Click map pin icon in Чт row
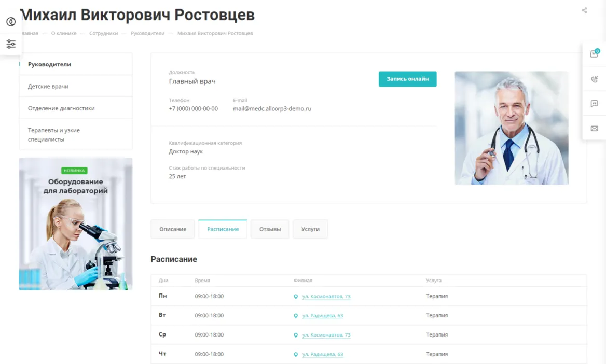Screen dimensions: 606x364 (296, 354)
